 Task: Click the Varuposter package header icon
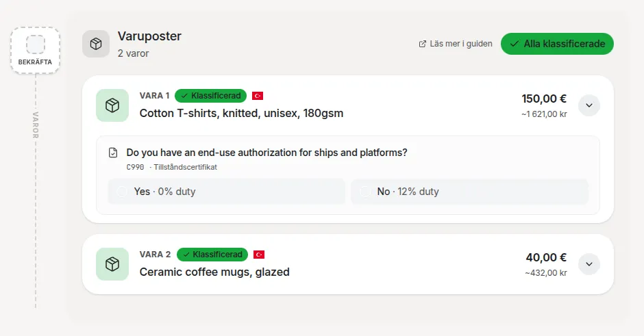point(96,44)
